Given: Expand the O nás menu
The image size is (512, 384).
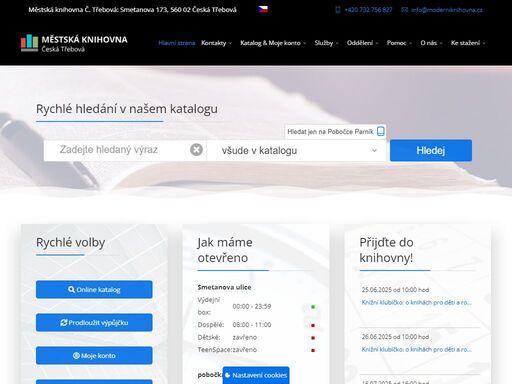Looking at the screenshot, I should pos(431,43).
